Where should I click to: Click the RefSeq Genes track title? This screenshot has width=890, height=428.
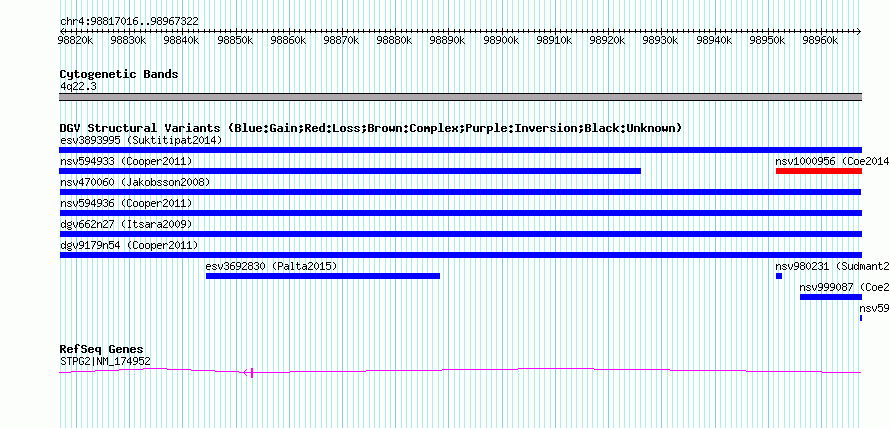point(102,349)
